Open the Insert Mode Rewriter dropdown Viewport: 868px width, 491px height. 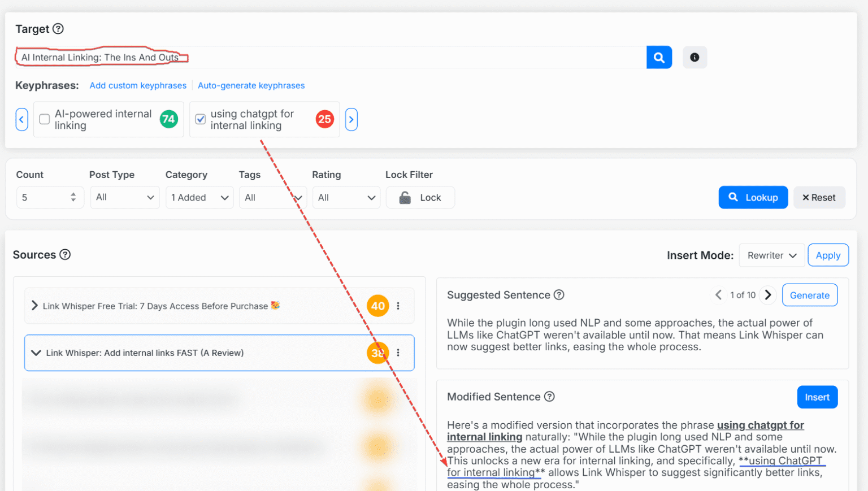(x=771, y=255)
